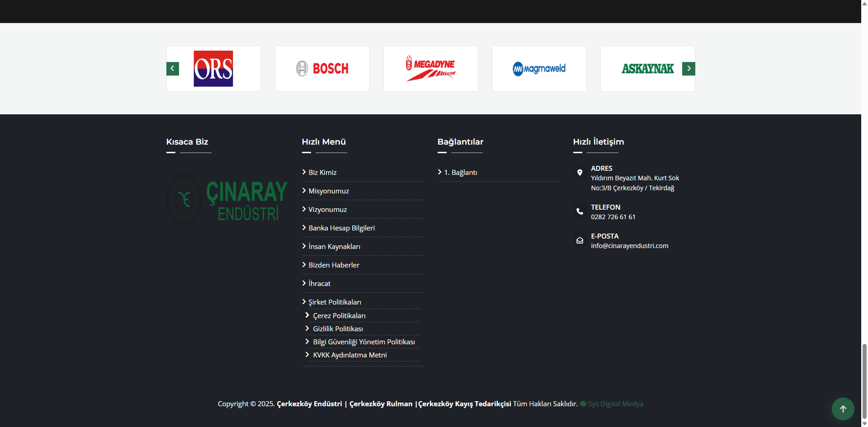Open İnsan Kaynakları from quick menu

click(334, 247)
